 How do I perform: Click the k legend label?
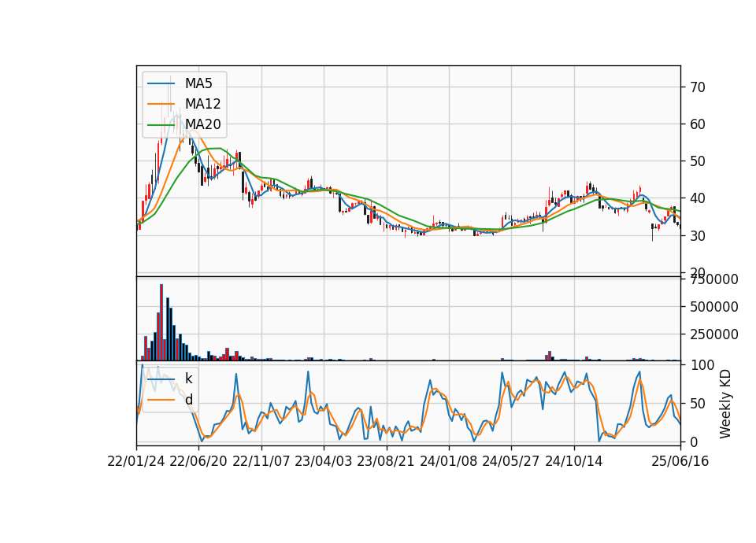[x=188, y=379]
